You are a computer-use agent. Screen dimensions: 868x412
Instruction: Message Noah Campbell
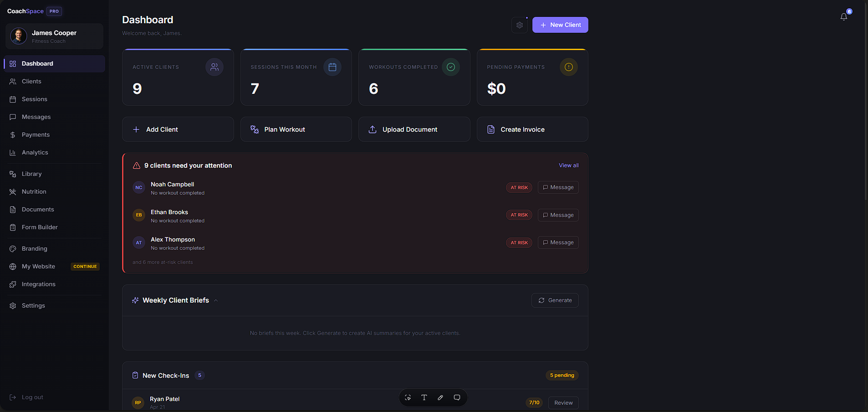coord(558,187)
